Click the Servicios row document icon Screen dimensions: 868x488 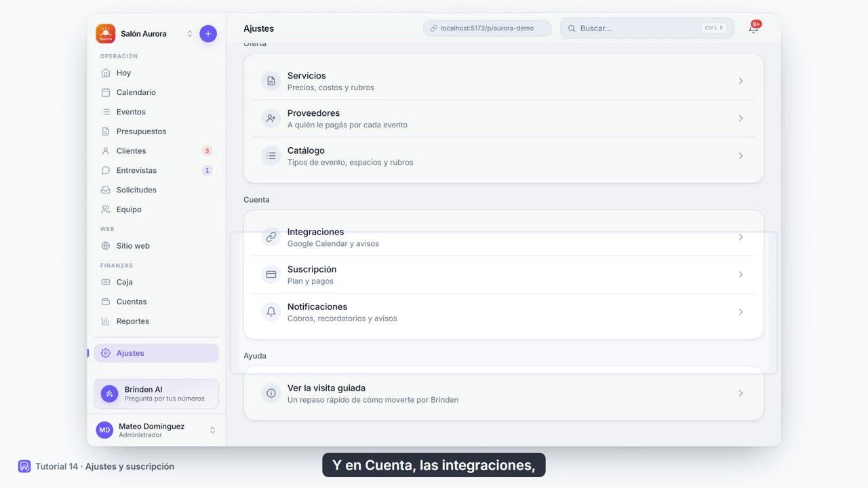point(271,81)
